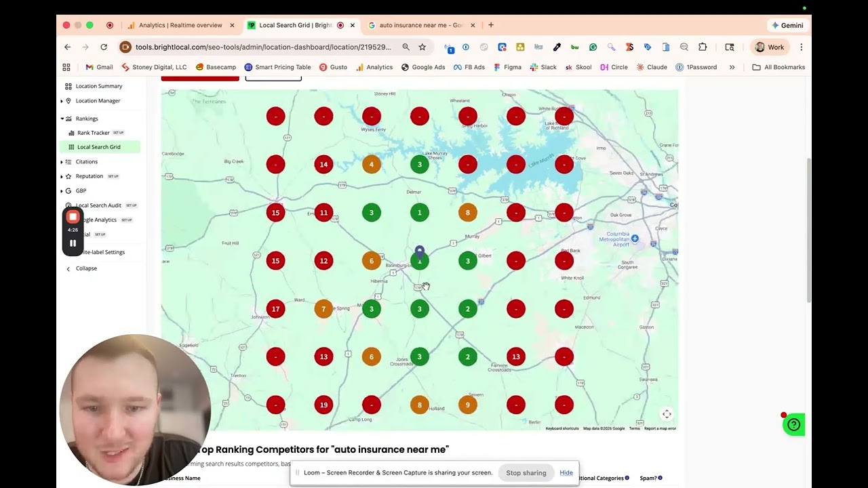Screen dimensions: 868x488
Task: Open the Gmail bookmark
Action: (99, 67)
